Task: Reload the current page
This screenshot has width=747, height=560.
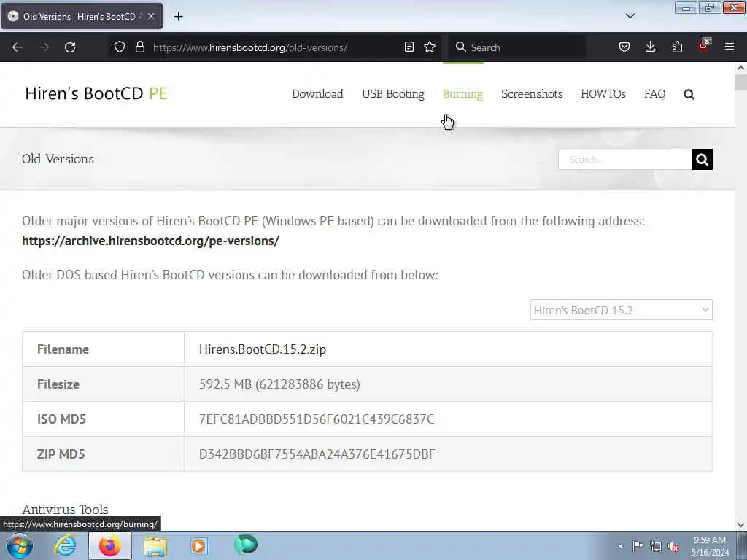Action: (x=70, y=47)
